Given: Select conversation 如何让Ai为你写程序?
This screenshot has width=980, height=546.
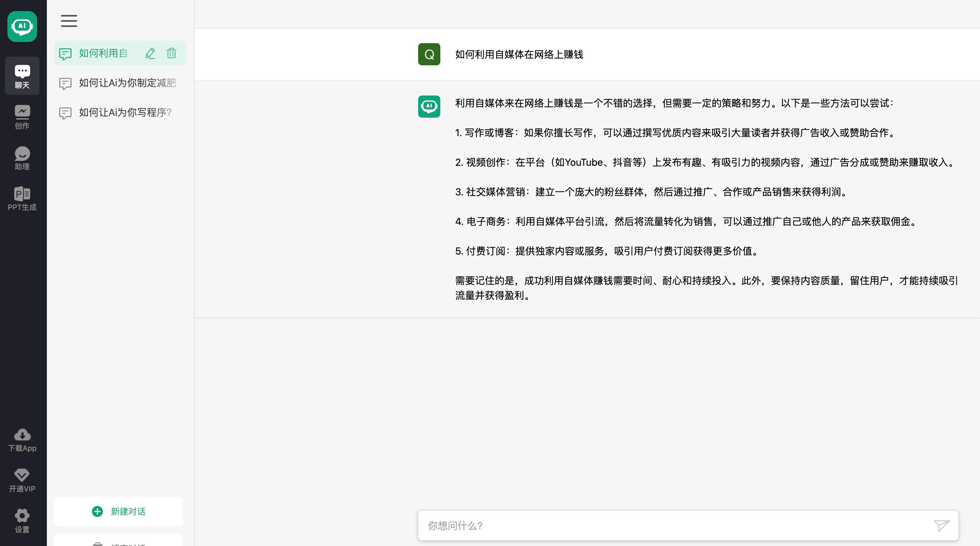Looking at the screenshot, I should click(x=125, y=112).
